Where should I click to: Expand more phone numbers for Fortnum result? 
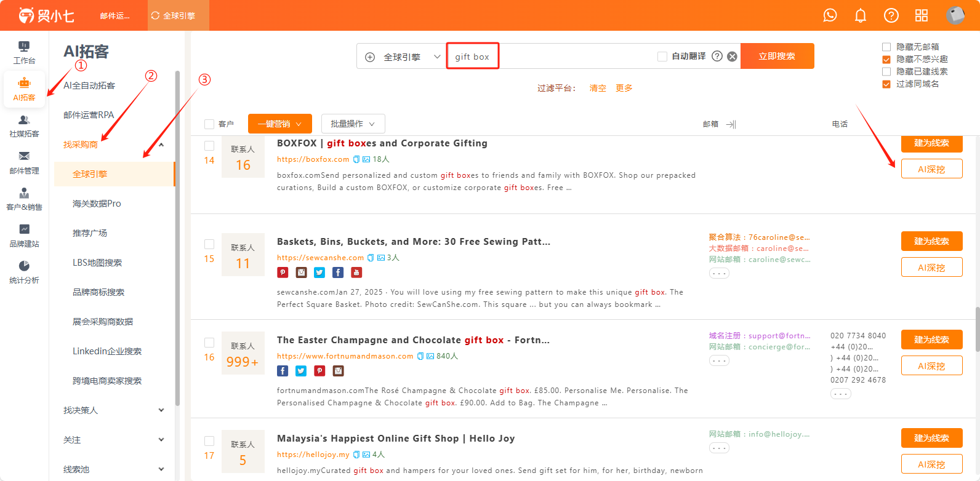841,394
